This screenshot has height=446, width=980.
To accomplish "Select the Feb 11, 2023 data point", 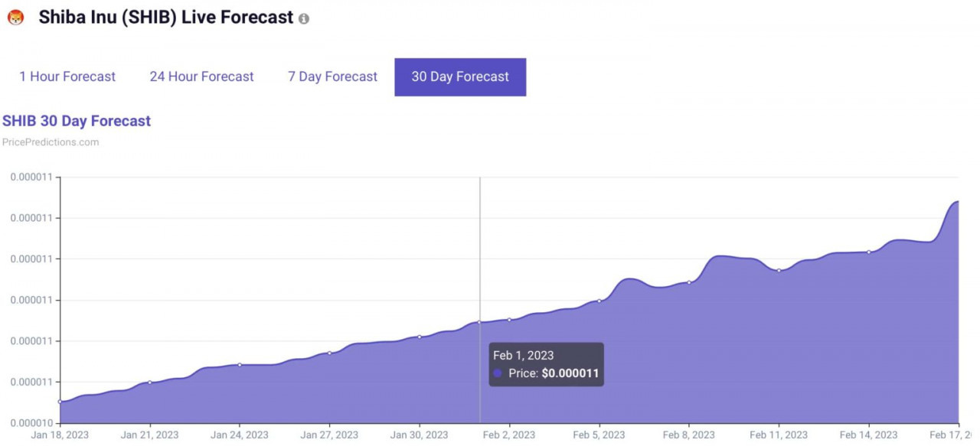I will tap(779, 270).
